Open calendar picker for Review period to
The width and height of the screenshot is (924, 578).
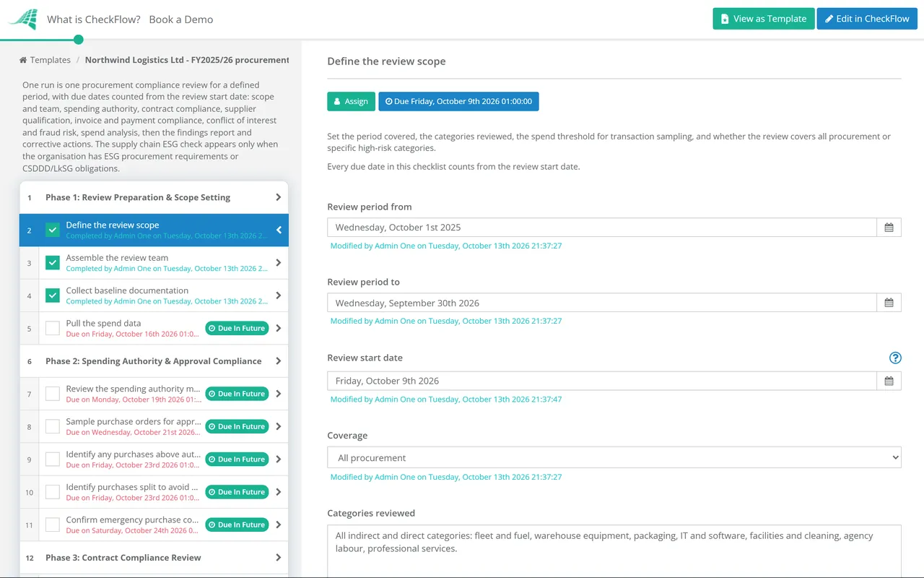889,303
